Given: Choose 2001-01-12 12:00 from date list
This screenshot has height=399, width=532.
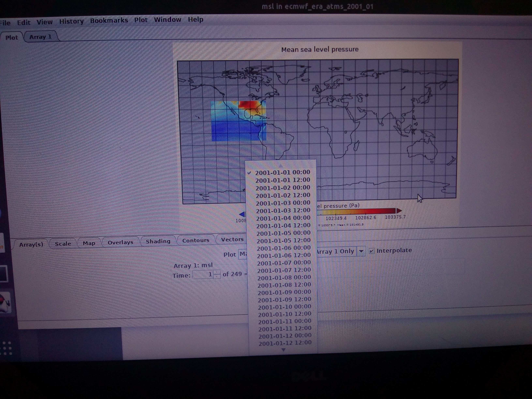Looking at the screenshot, I should pyautogui.click(x=285, y=343).
